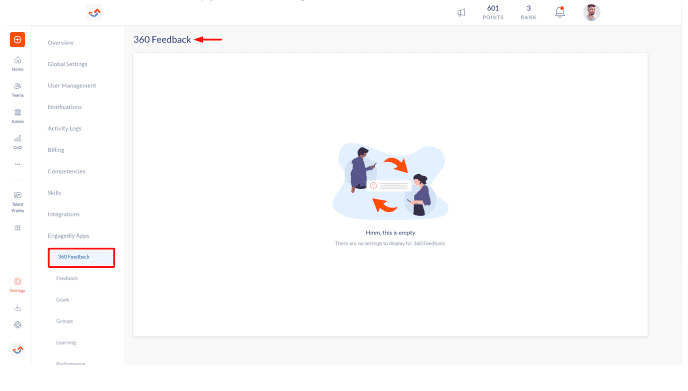This screenshot has width=688, height=391.
Task: Open Overview settings page
Action: pos(61,43)
